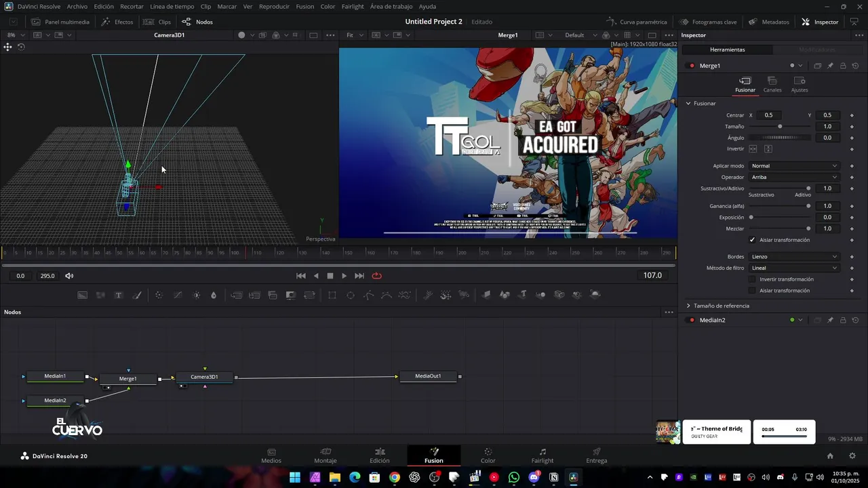The image size is (868, 488).
Task: Toggle keyframe diamond for Ángulo
Action: [852, 138]
